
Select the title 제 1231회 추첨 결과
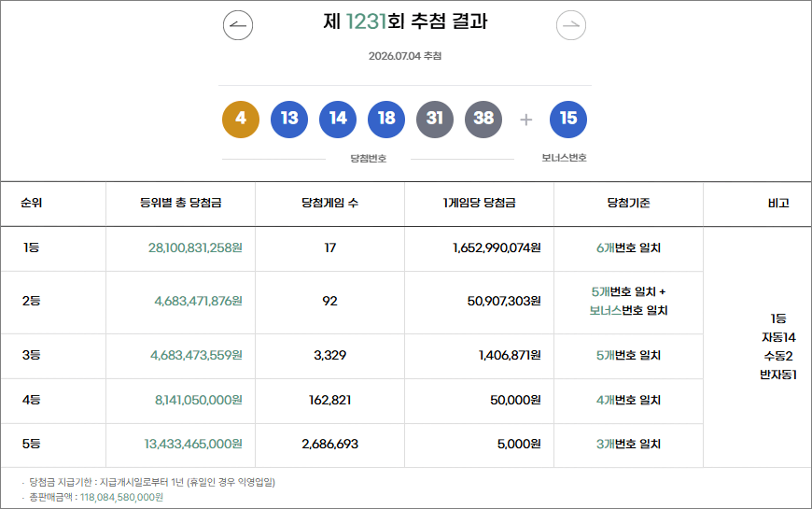[x=405, y=21]
